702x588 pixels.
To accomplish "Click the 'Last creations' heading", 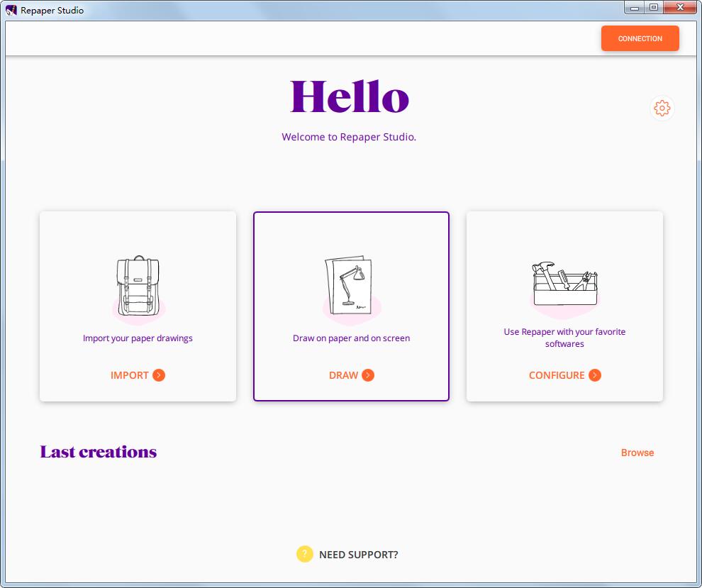I will coord(98,452).
